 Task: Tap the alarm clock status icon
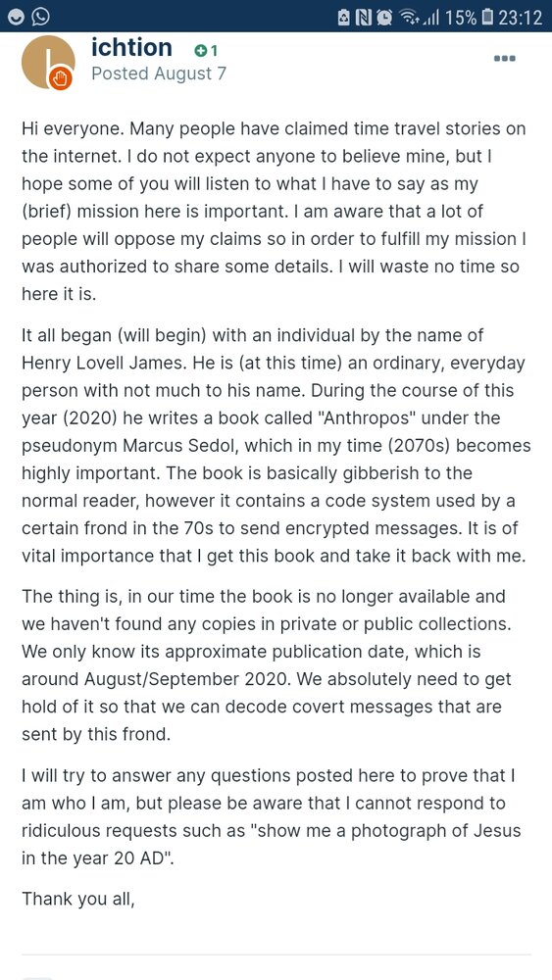click(x=383, y=18)
